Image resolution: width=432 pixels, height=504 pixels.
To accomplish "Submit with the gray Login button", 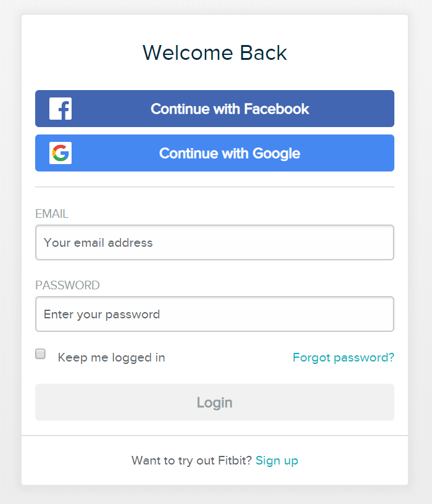I will pyautogui.click(x=215, y=402).
